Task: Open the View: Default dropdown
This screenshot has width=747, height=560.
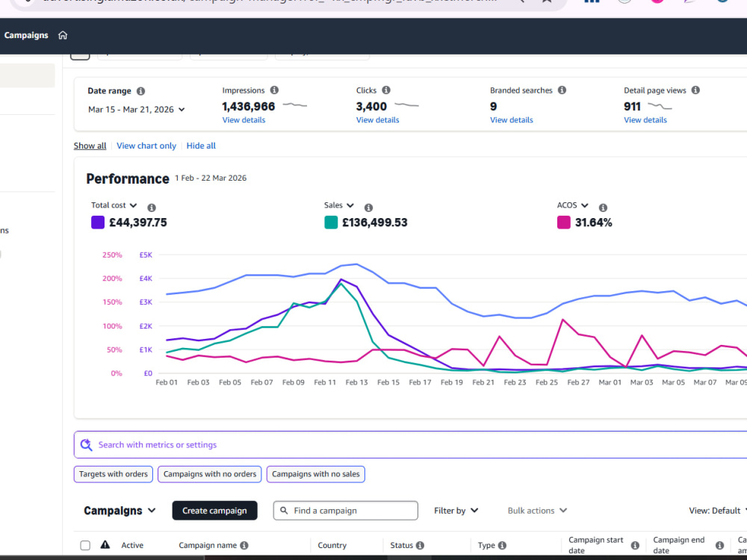Action: click(x=717, y=511)
